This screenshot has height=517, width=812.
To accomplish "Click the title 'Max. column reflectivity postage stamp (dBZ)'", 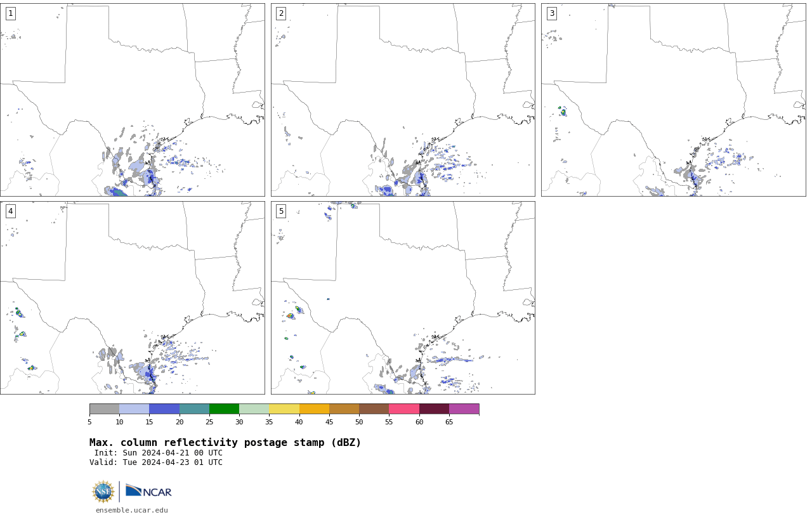I will point(225,443).
